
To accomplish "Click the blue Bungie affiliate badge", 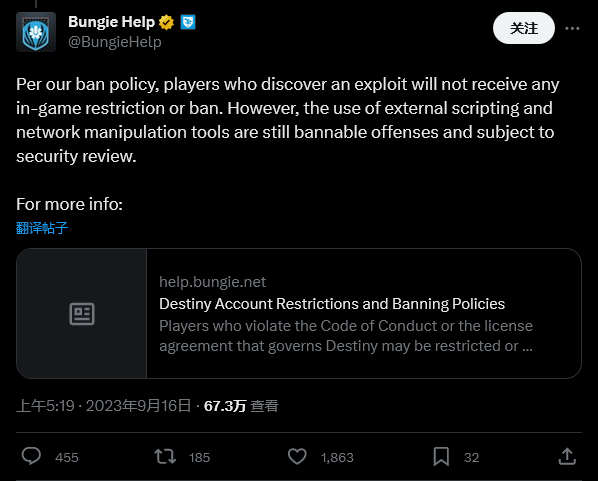I will click(188, 22).
